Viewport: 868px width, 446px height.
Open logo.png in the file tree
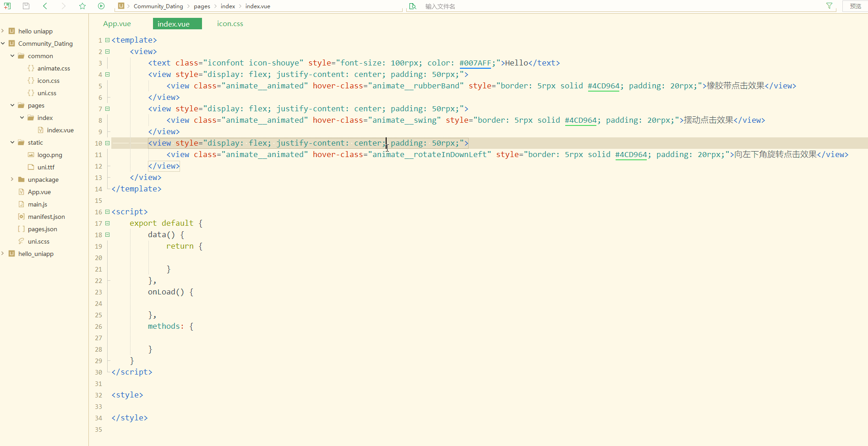click(50, 155)
